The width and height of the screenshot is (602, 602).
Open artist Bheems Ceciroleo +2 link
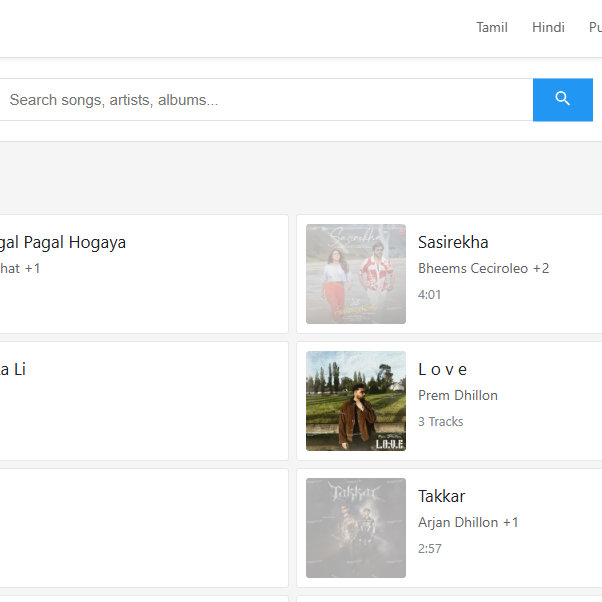click(x=483, y=268)
